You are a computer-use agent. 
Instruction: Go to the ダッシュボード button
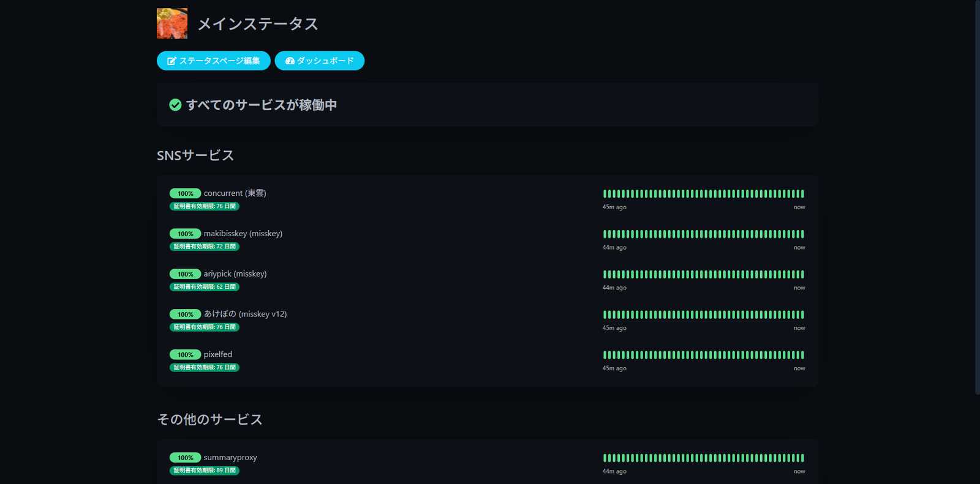(x=319, y=61)
